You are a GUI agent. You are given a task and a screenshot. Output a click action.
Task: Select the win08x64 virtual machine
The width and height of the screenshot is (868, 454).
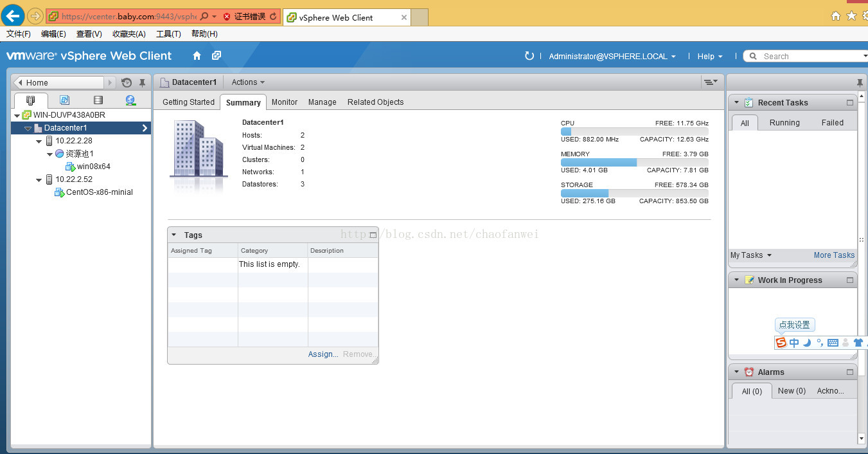(x=94, y=167)
